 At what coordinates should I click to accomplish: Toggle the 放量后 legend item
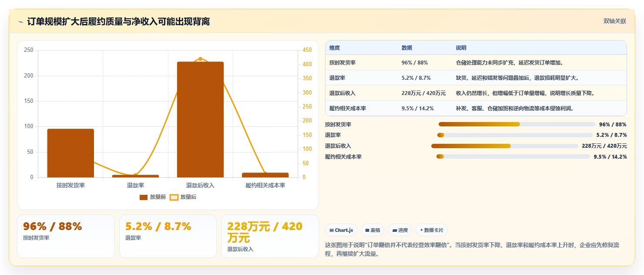[x=183, y=197]
